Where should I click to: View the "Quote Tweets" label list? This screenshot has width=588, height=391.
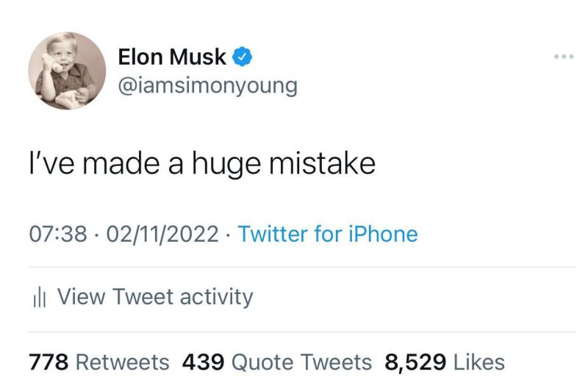point(301,362)
